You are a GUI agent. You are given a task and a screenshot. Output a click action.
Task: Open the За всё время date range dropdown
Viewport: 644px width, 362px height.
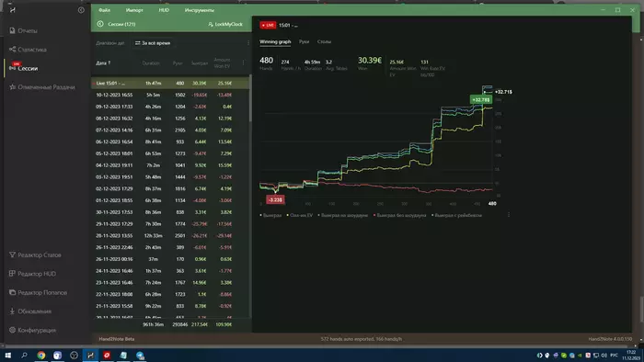coord(153,43)
